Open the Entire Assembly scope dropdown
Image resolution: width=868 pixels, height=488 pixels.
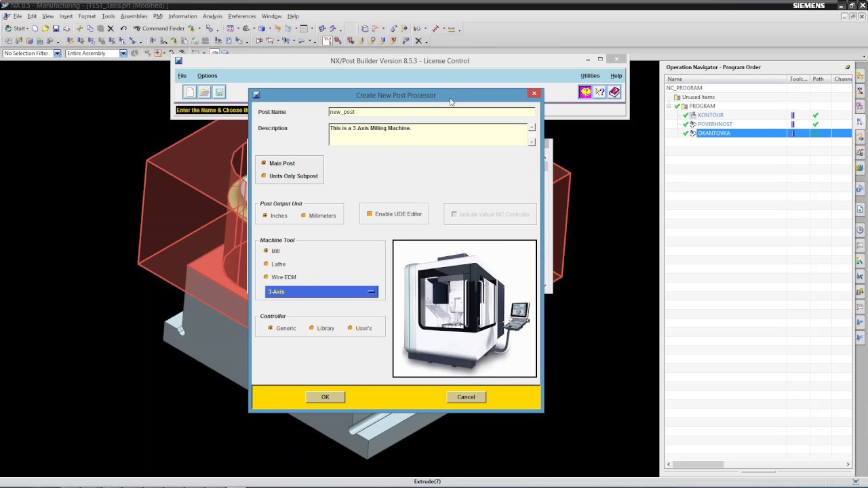click(123, 54)
